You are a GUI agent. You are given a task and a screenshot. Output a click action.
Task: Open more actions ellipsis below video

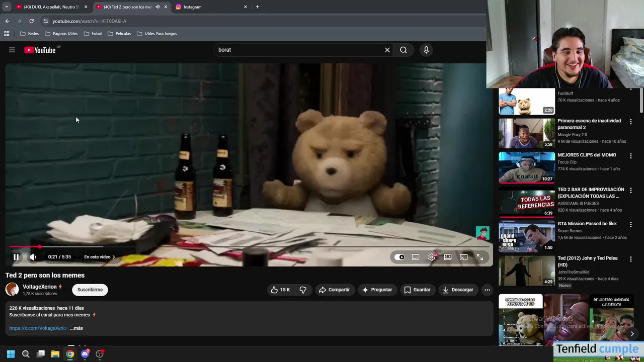tap(487, 290)
